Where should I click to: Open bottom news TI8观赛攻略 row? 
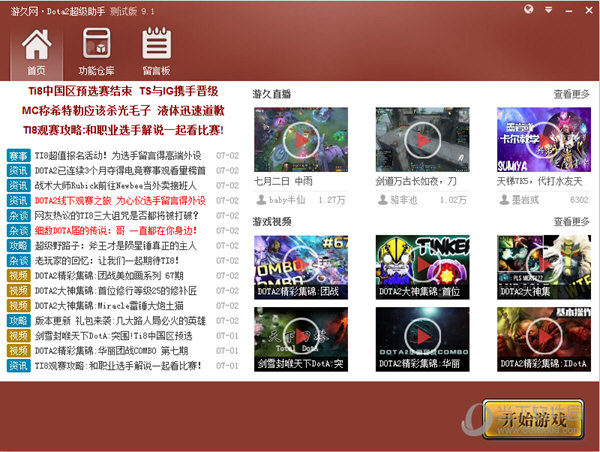(118, 366)
